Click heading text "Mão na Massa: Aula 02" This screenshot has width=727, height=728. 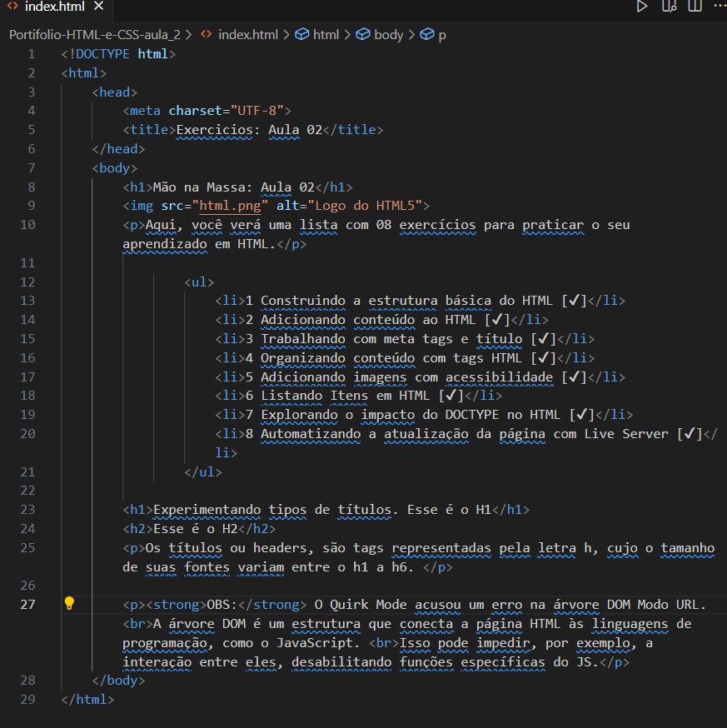[x=233, y=187]
